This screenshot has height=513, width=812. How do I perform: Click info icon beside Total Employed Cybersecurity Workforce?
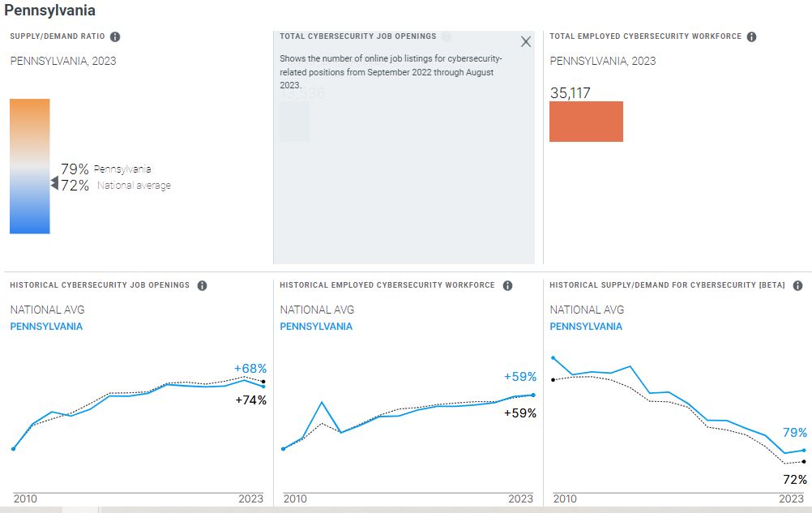click(752, 36)
